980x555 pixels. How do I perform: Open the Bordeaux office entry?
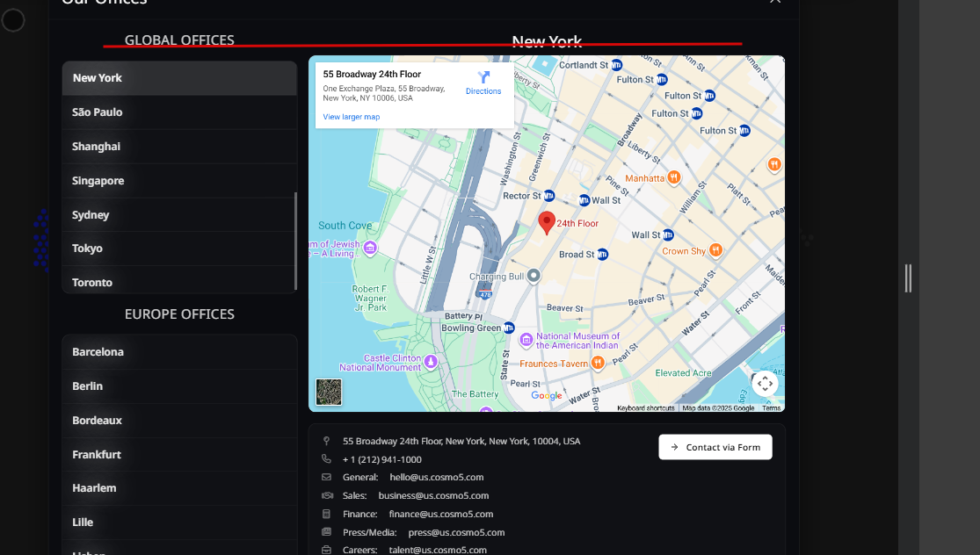pos(178,421)
